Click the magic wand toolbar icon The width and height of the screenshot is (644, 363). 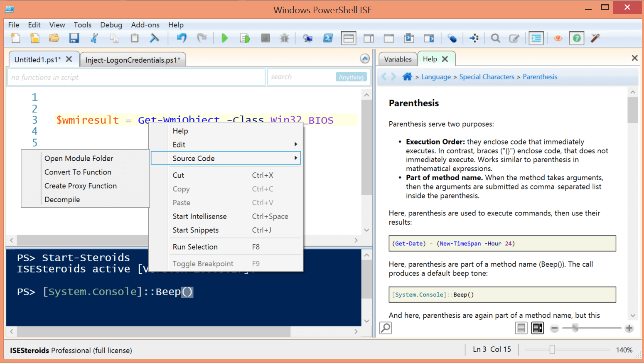tap(595, 38)
